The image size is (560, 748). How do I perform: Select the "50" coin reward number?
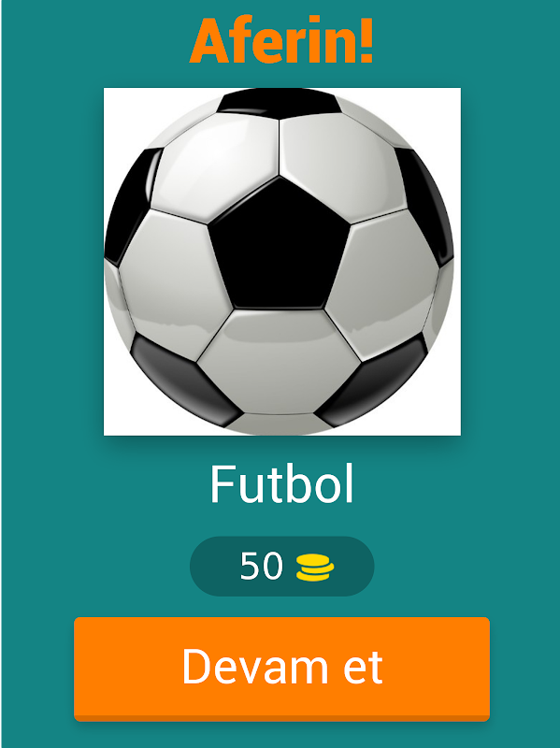coord(261,567)
